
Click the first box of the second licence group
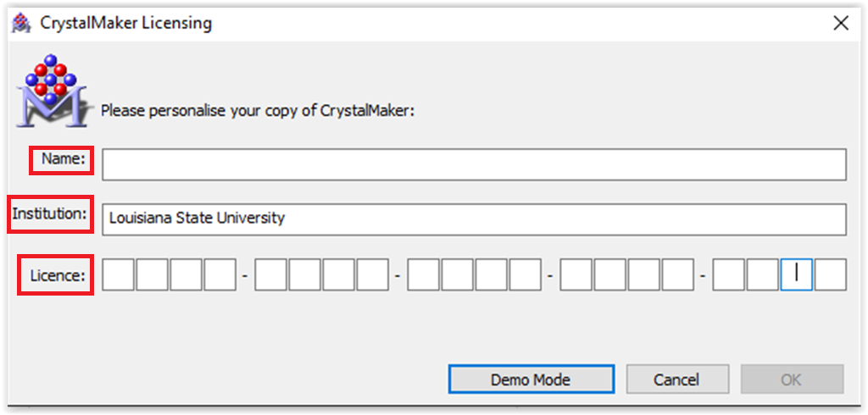tap(271, 275)
